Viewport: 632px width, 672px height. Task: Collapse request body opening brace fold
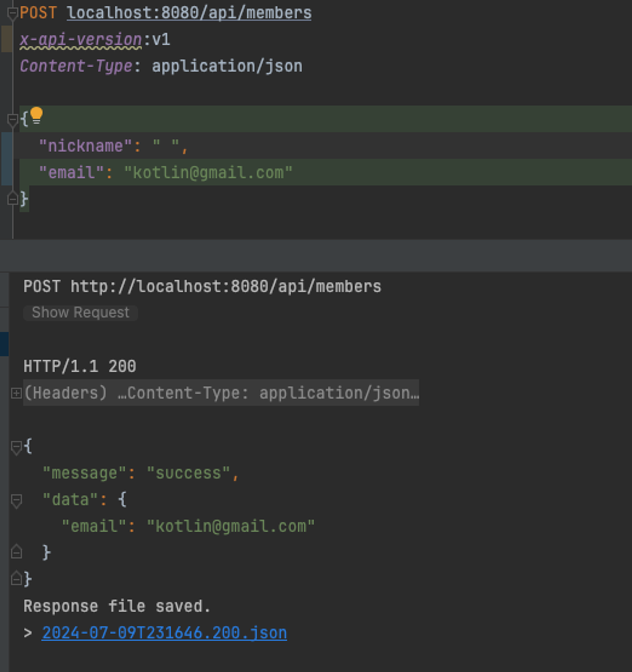(13, 120)
